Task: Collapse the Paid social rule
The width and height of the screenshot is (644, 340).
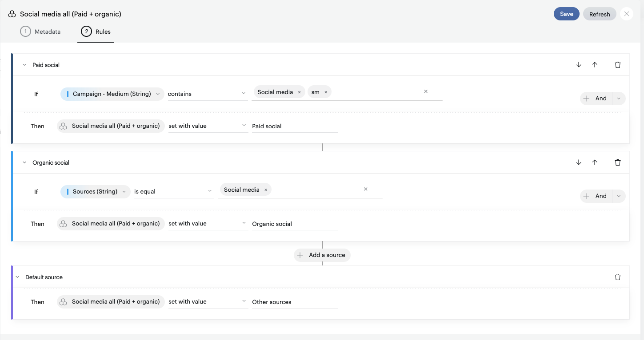Action: (24, 64)
